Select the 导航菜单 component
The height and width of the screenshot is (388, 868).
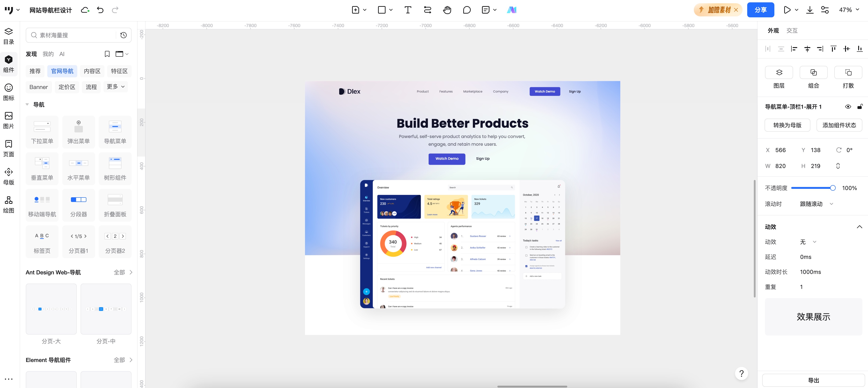tap(115, 132)
